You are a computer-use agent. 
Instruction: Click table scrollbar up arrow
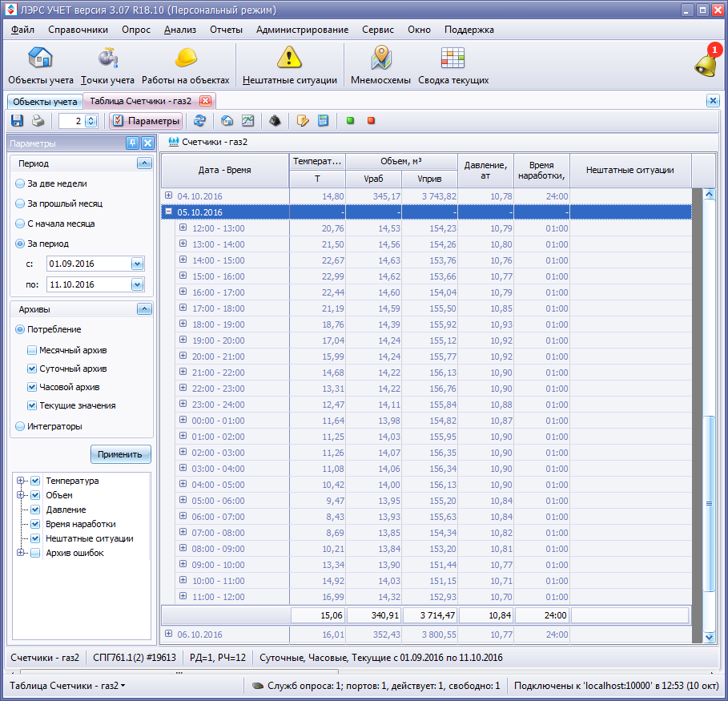coord(709,194)
